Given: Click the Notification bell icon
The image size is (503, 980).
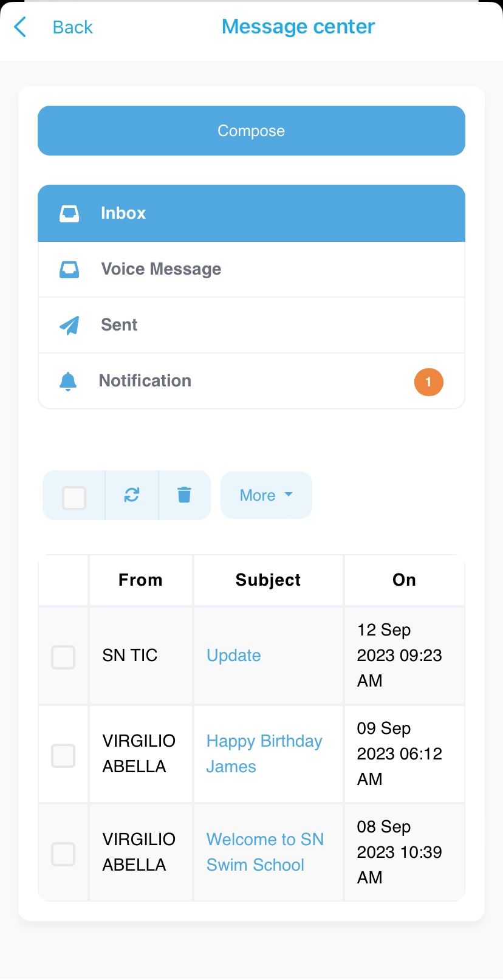Looking at the screenshot, I should tap(68, 381).
